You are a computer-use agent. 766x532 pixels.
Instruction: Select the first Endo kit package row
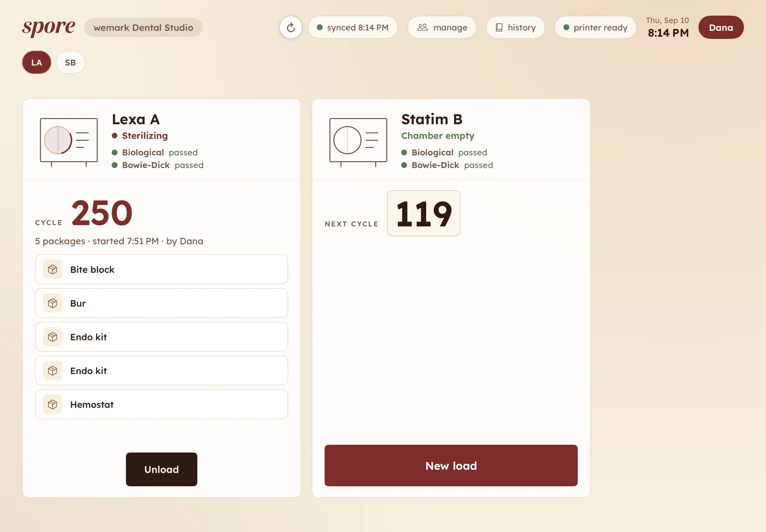pyautogui.click(x=161, y=337)
